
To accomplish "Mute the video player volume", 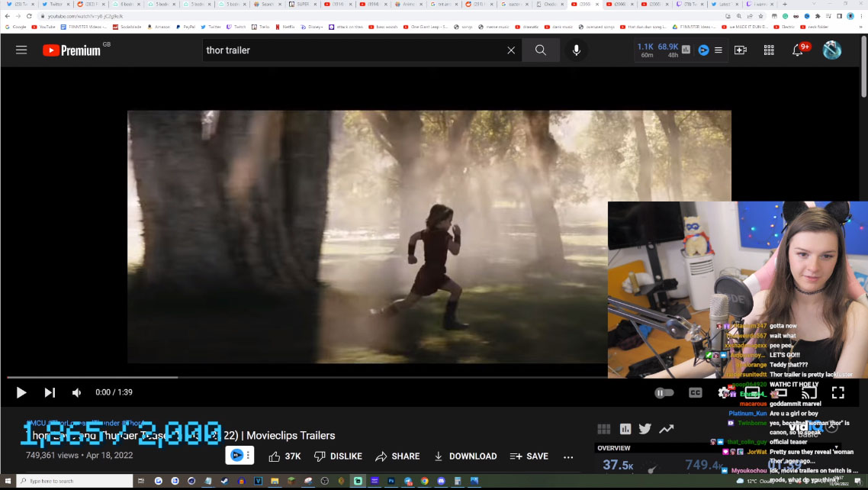I will tap(76, 392).
